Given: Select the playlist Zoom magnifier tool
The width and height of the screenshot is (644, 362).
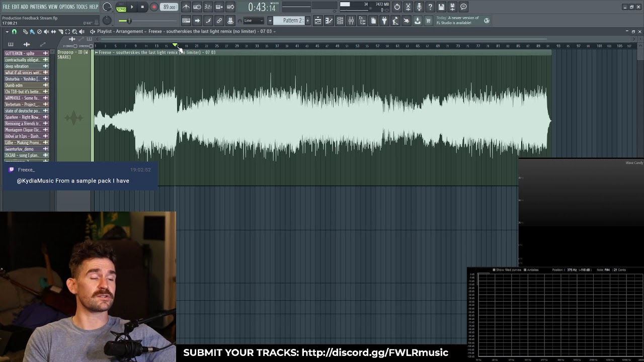Looking at the screenshot, I should click(74, 32).
